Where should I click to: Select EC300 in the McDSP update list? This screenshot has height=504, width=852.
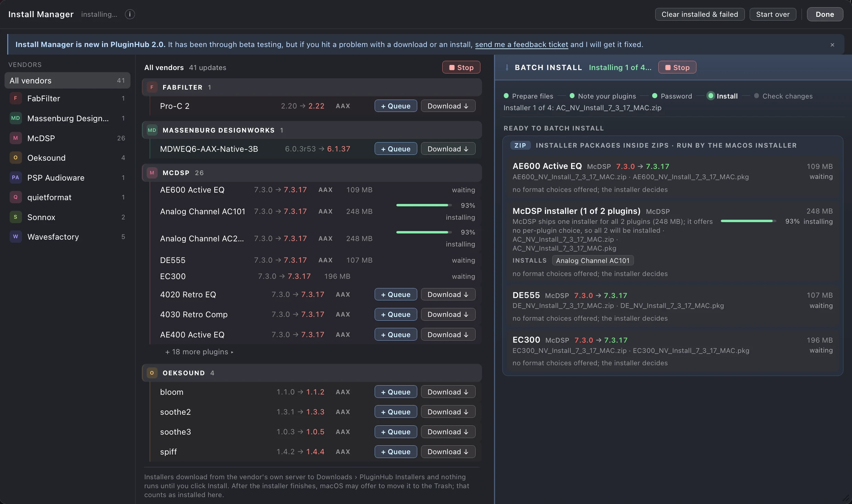coord(316,276)
